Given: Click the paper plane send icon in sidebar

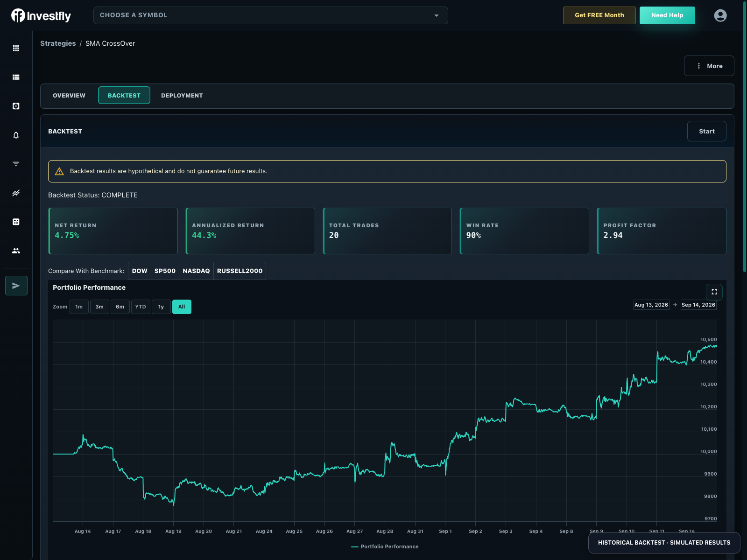Looking at the screenshot, I should (16, 286).
